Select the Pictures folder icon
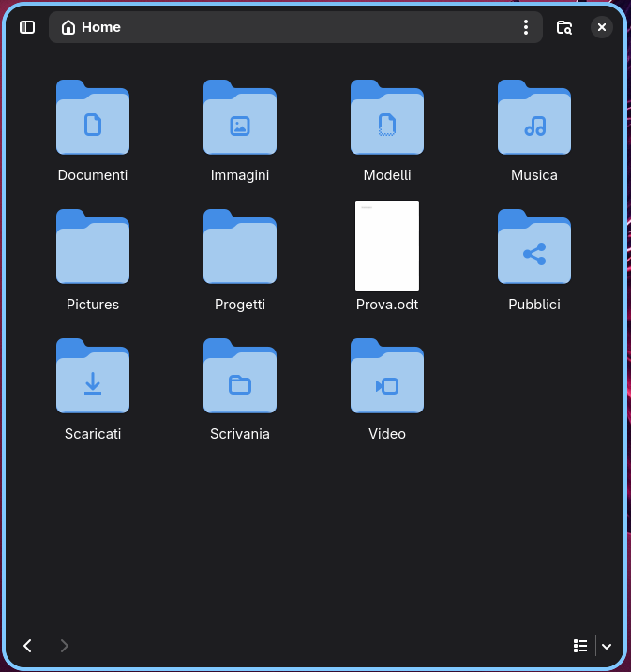The width and height of the screenshot is (631, 672). (93, 246)
